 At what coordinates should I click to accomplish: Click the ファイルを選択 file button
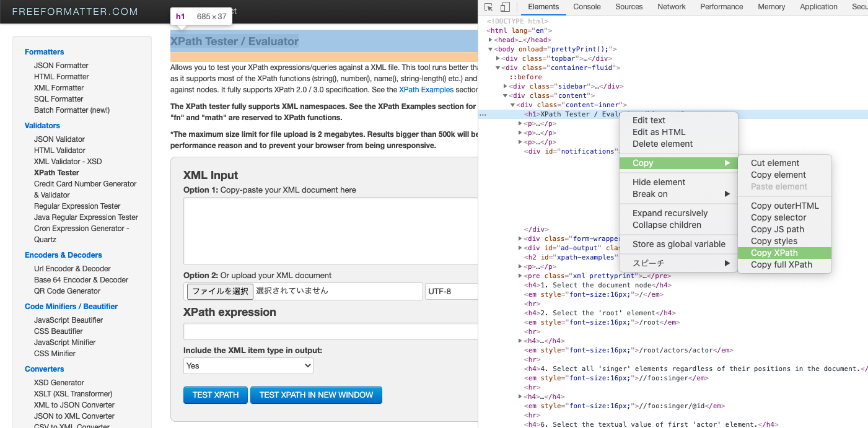220,291
